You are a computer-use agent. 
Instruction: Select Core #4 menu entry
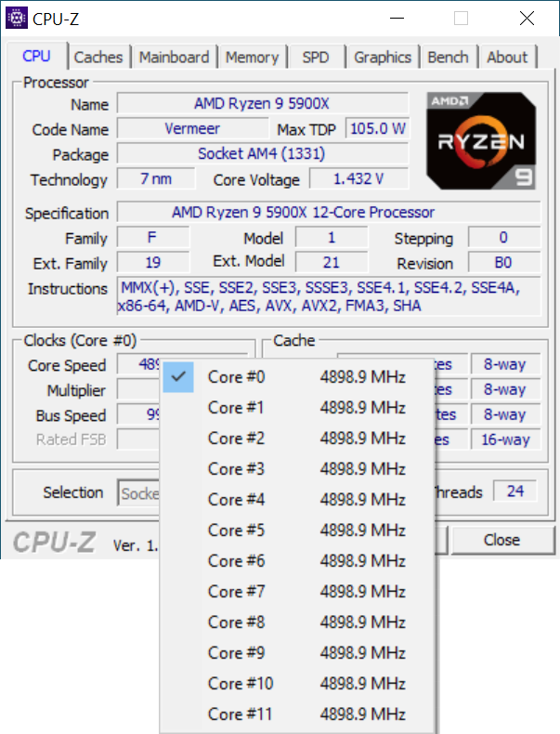[297, 500]
